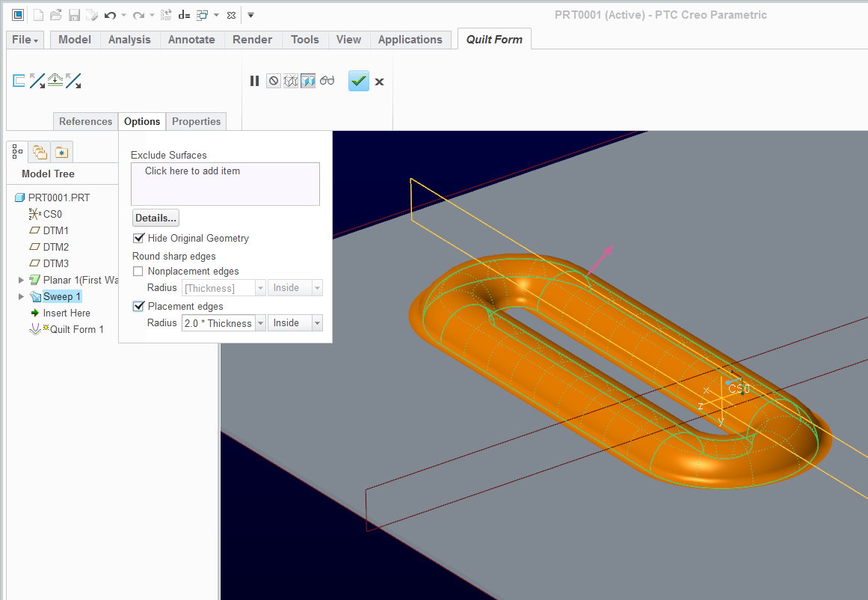
Task: Open the Properties panel tab
Action: click(197, 121)
